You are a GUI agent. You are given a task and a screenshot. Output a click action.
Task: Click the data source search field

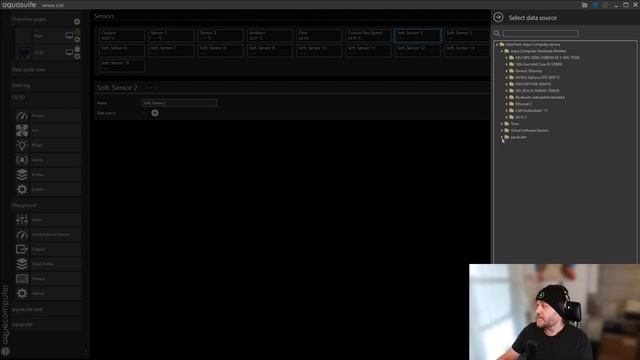(x=540, y=33)
